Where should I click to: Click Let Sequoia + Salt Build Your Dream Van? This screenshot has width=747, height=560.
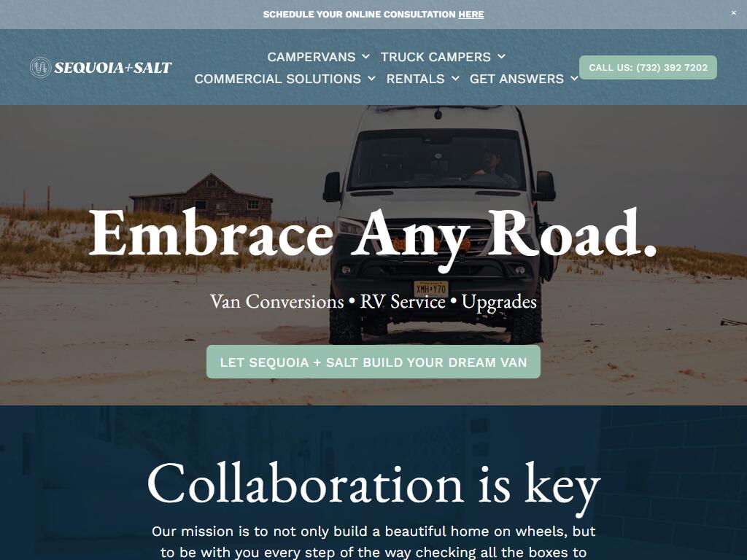(373, 362)
